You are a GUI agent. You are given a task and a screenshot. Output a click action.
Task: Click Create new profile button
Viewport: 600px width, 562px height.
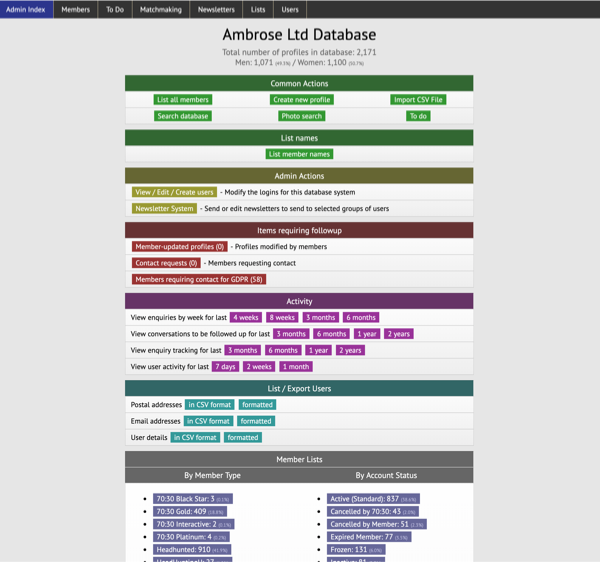click(302, 100)
